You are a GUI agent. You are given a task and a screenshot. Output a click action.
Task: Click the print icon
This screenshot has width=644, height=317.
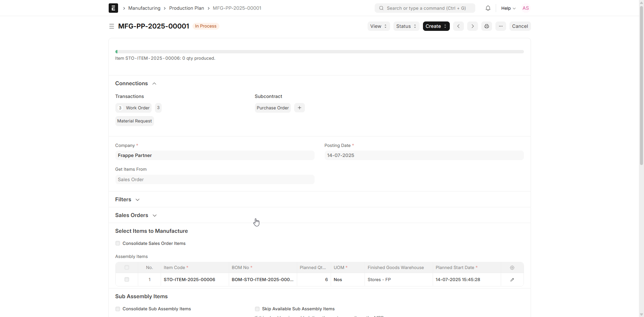tap(486, 26)
